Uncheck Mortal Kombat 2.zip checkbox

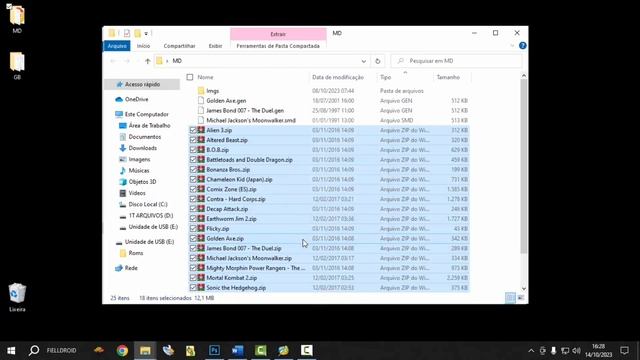click(x=193, y=278)
